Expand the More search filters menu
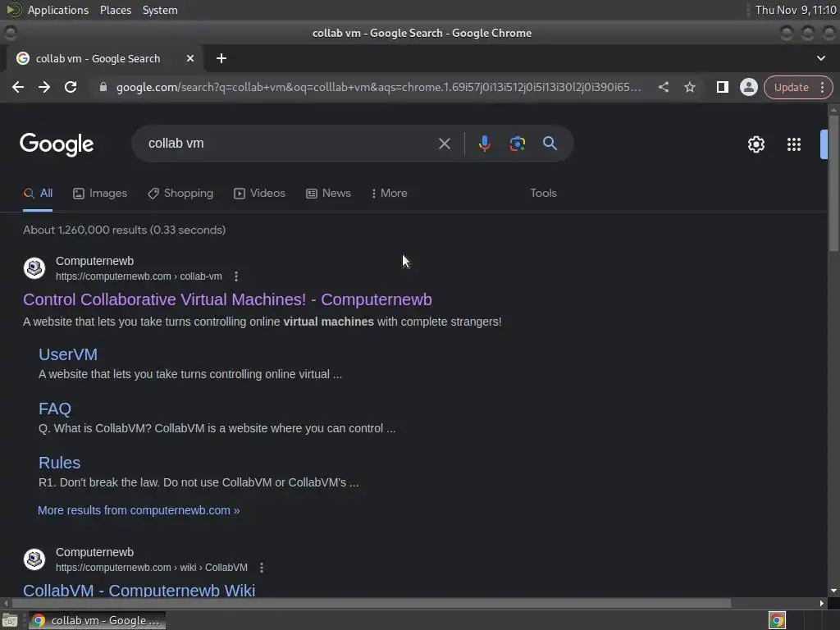This screenshot has width=840, height=630. pos(390,194)
